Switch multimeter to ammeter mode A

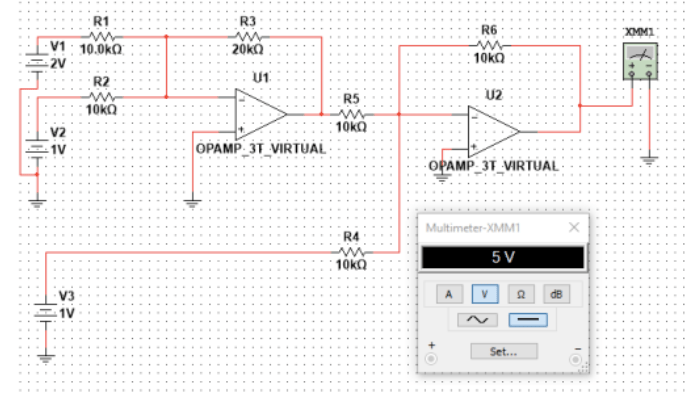pyautogui.click(x=449, y=294)
